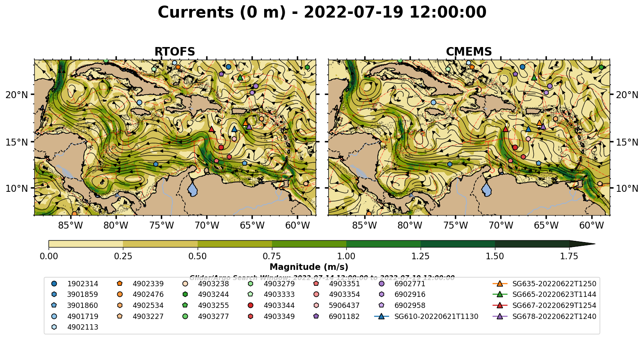
Task: Select the orange pentagon for 4902339
Action: pyautogui.click(x=120, y=283)
